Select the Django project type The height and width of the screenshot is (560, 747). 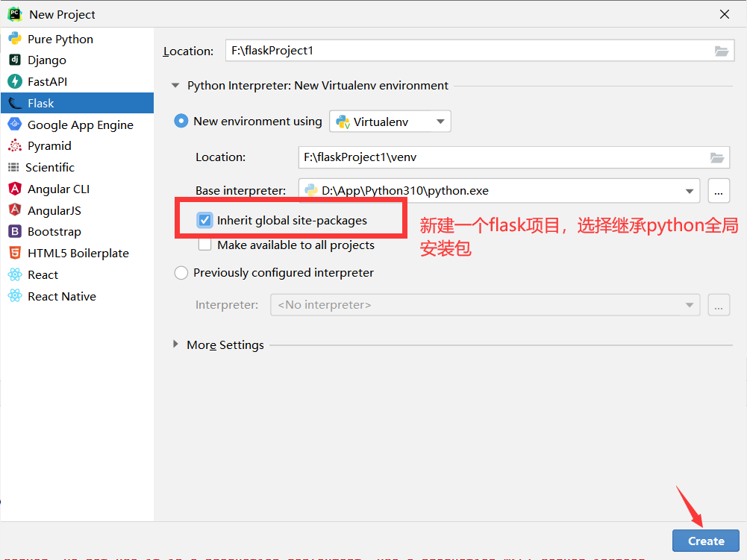click(x=49, y=60)
